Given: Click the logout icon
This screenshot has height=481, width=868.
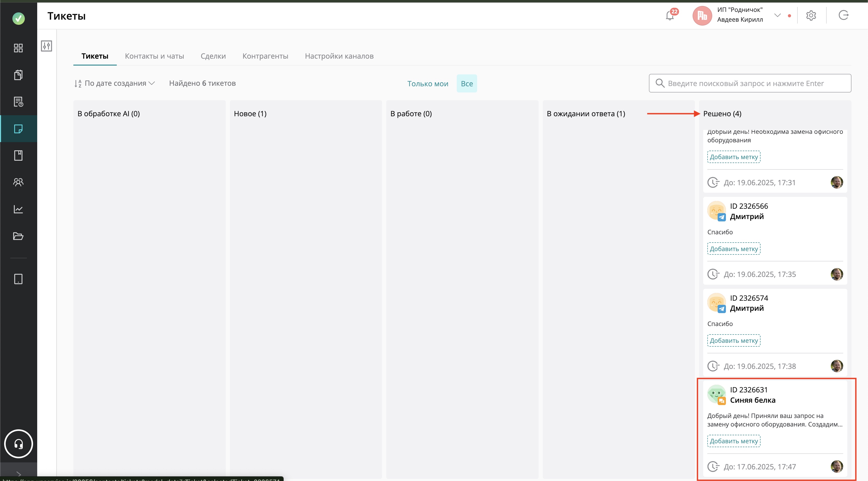Looking at the screenshot, I should 843,15.
